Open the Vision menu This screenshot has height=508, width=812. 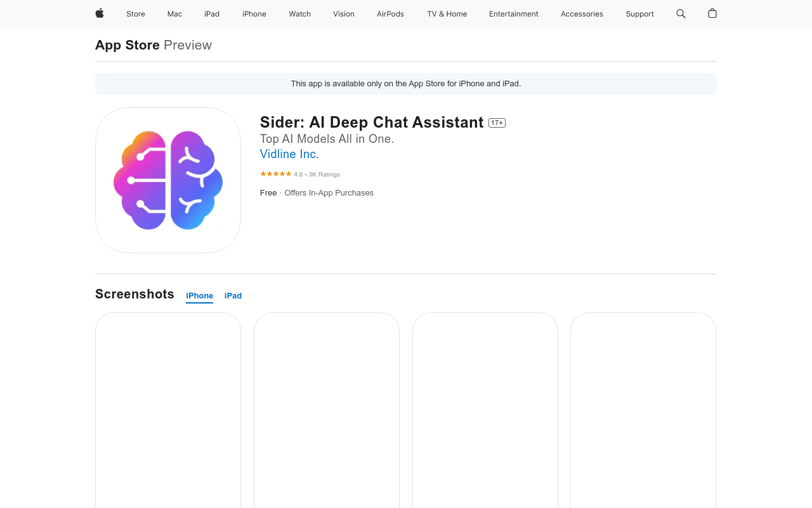click(344, 14)
